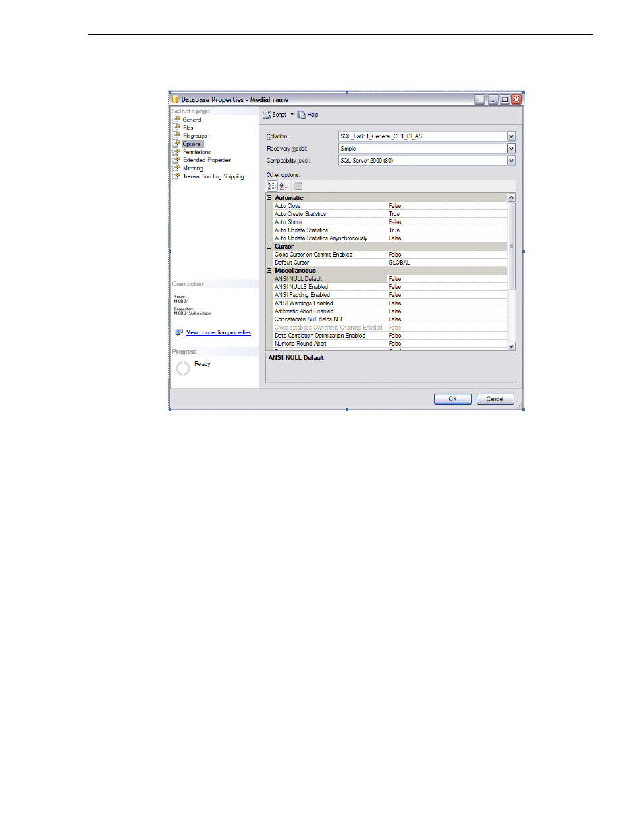
Task: Open the Permissions page
Action: tap(196, 152)
